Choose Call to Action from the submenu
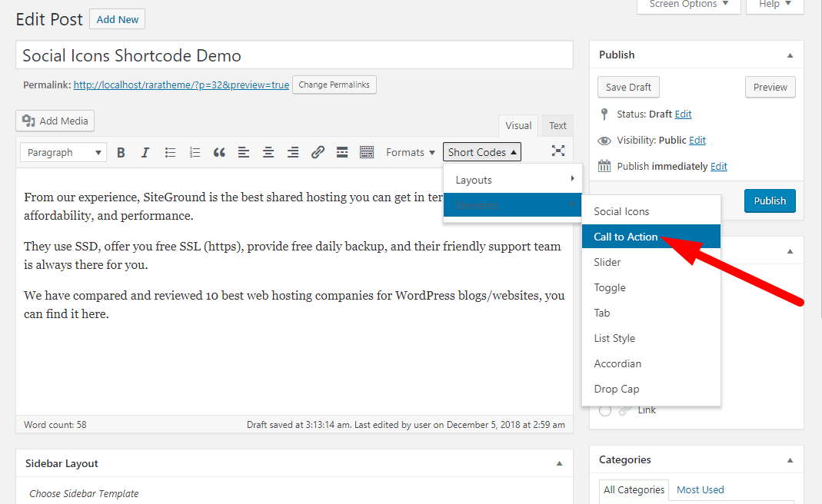 tap(626, 237)
